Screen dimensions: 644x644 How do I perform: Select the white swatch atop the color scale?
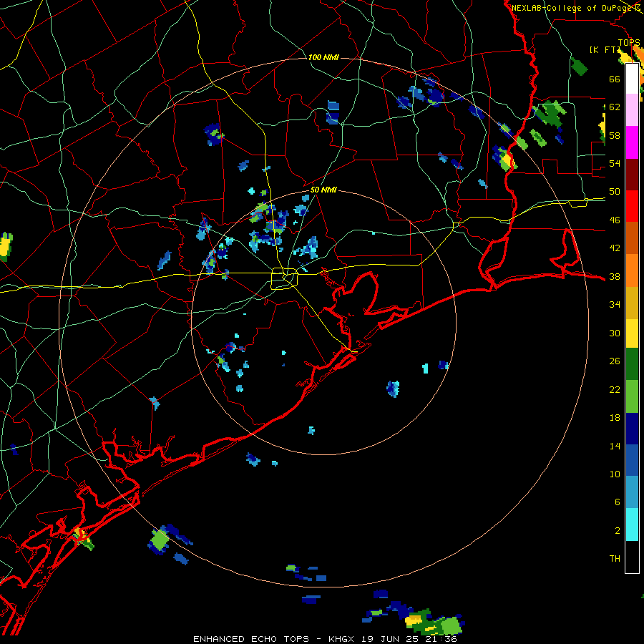point(632,79)
